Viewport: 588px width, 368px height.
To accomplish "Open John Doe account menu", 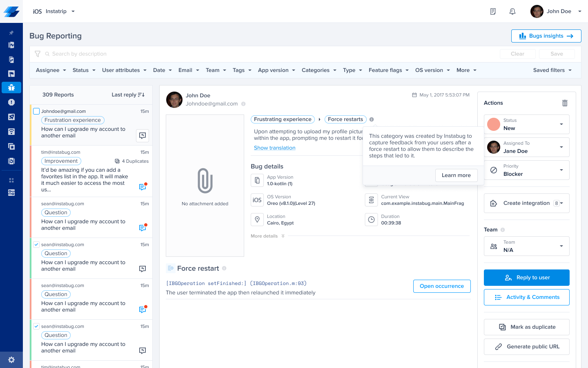I will pyautogui.click(x=556, y=11).
